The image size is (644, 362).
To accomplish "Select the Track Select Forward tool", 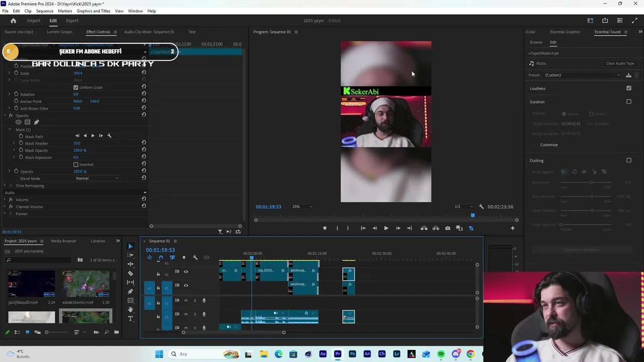I will [130, 255].
